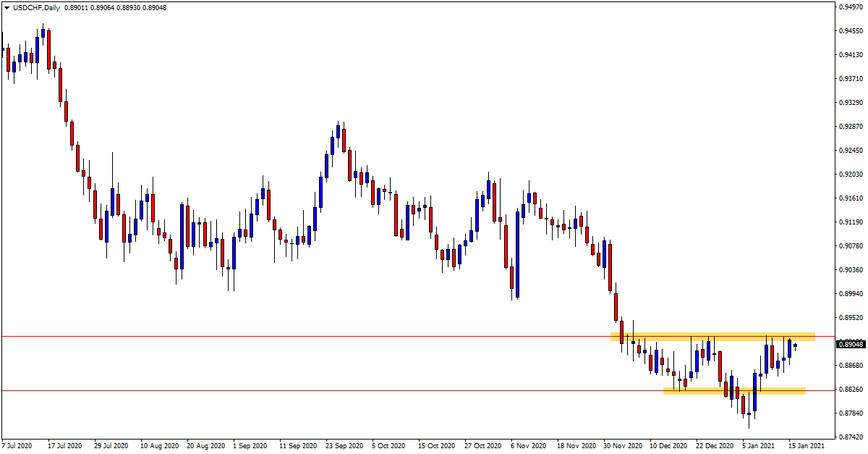This screenshot has height=454, width=868.
Task: Select the lower red horizontal support line
Action: (418, 391)
